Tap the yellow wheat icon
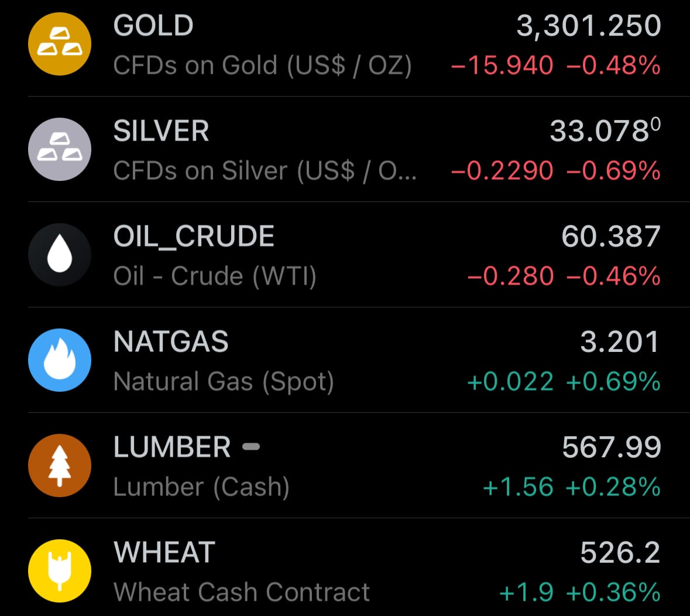 tap(60, 571)
